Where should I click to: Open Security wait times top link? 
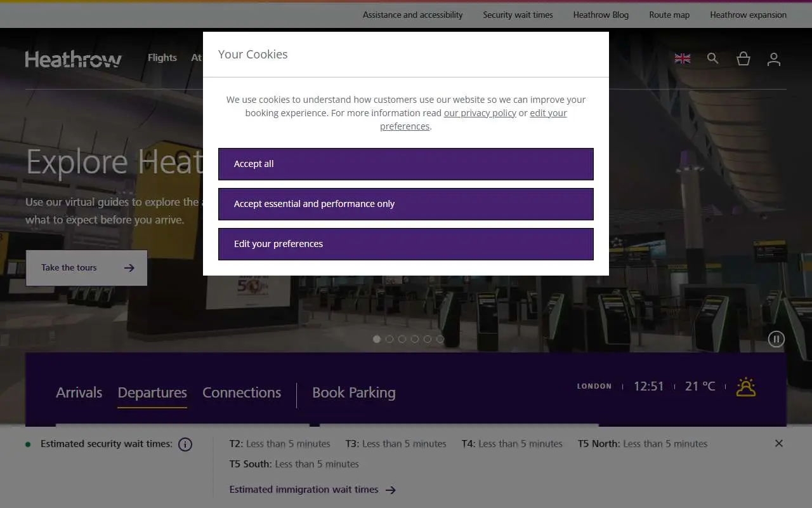point(518,15)
